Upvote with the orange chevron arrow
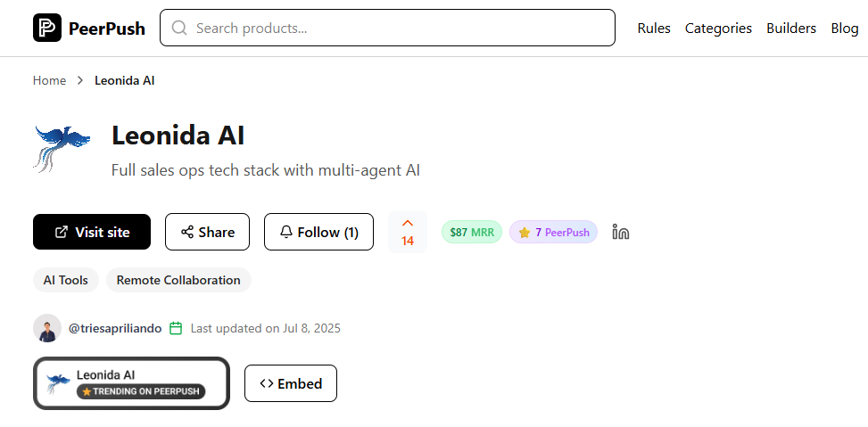Viewport: 868px width, 427px height. tap(408, 224)
